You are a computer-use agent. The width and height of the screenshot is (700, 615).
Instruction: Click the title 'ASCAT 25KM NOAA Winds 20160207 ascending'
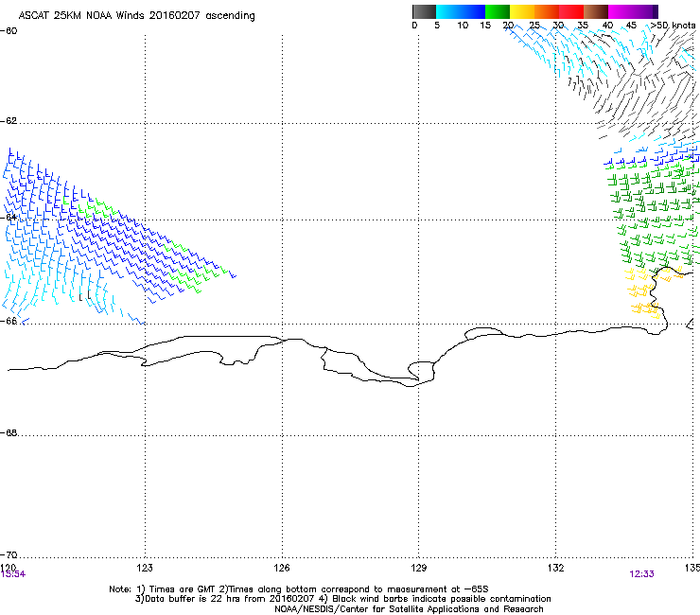pyautogui.click(x=136, y=16)
